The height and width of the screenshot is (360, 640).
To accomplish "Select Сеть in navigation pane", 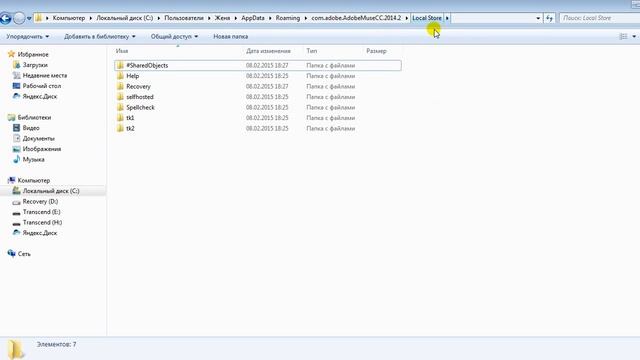I will coord(24,254).
